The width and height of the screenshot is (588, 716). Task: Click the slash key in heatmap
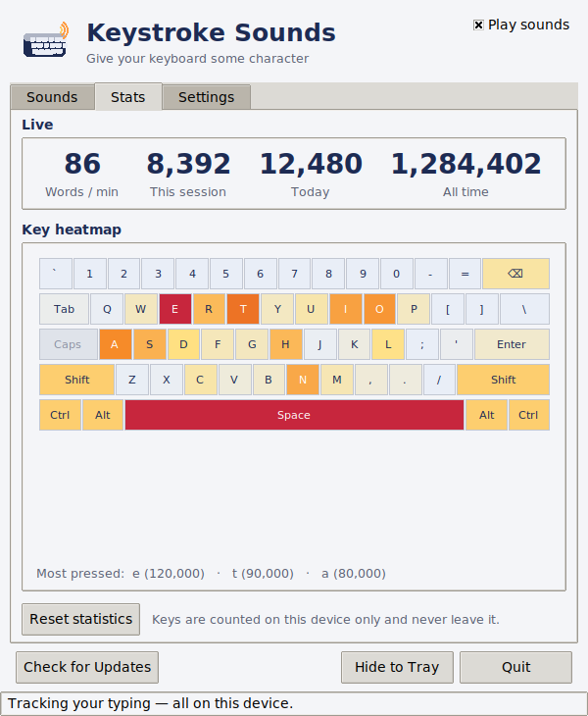(439, 380)
